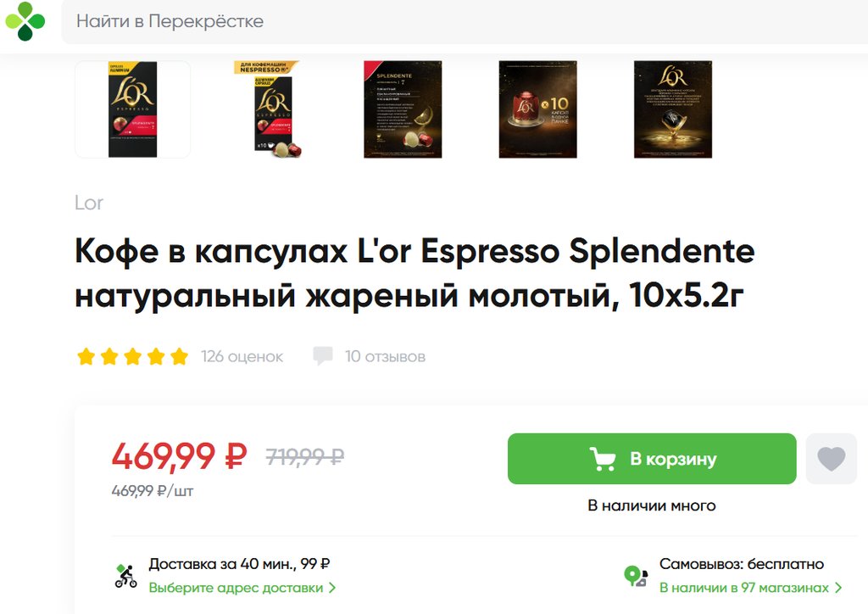Select the Nespresso capsules pack thumbnail
This screenshot has width=868, height=614.
coord(267,109)
